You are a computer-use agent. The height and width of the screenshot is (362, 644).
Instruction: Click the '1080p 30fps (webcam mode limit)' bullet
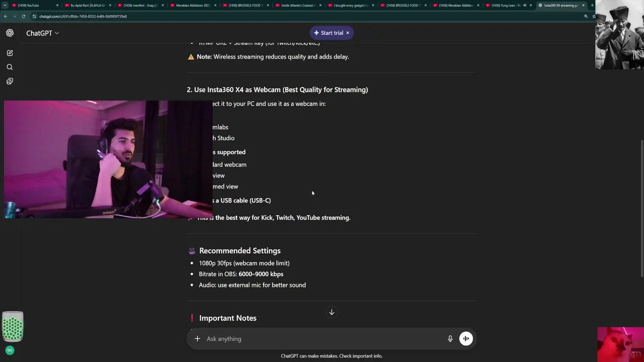click(244, 263)
